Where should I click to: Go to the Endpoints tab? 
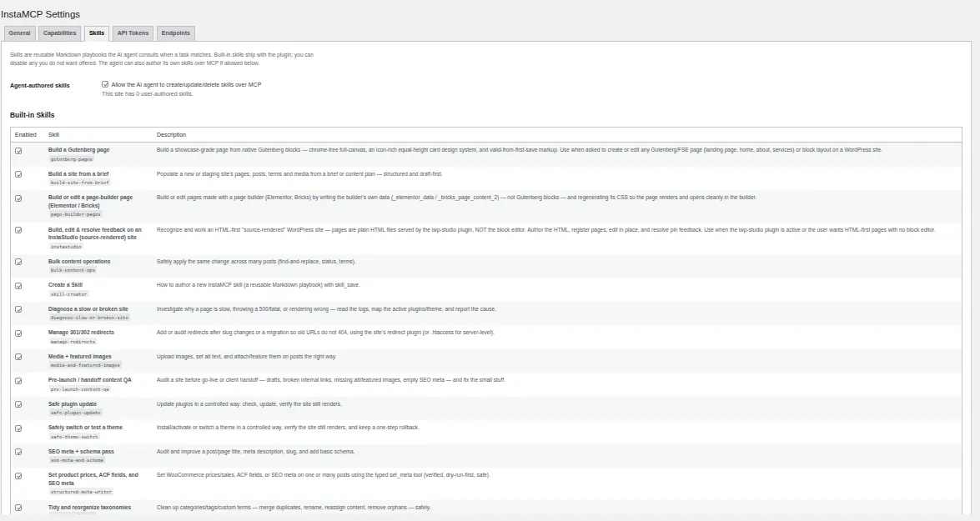[176, 33]
